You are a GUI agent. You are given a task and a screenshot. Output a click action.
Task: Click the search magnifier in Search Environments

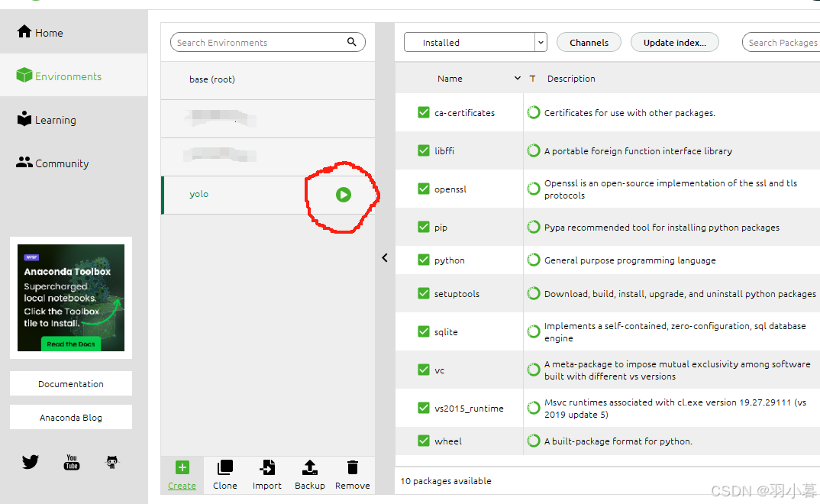[x=352, y=42]
